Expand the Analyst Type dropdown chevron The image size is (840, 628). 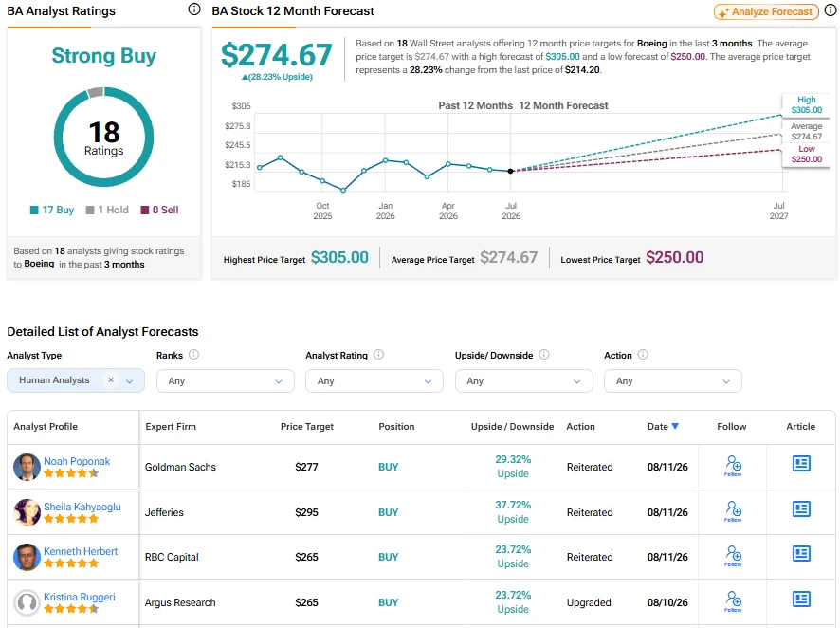click(x=129, y=381)
